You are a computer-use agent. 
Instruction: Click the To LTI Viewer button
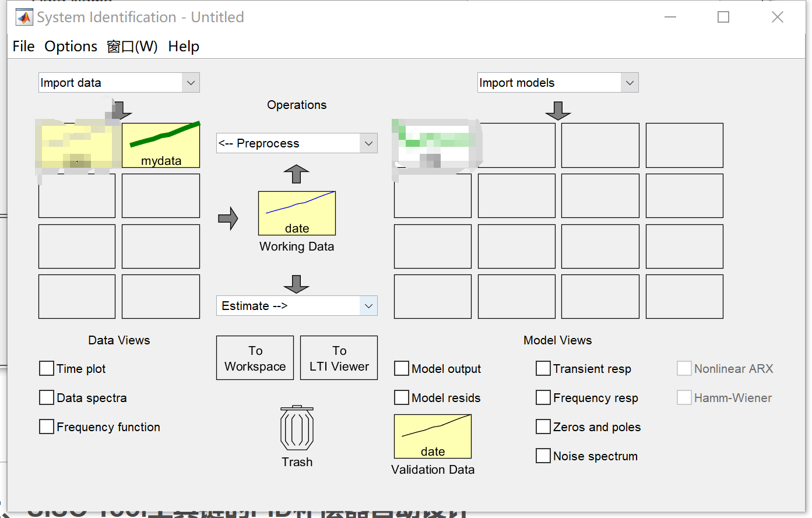(x=339, y=358)
